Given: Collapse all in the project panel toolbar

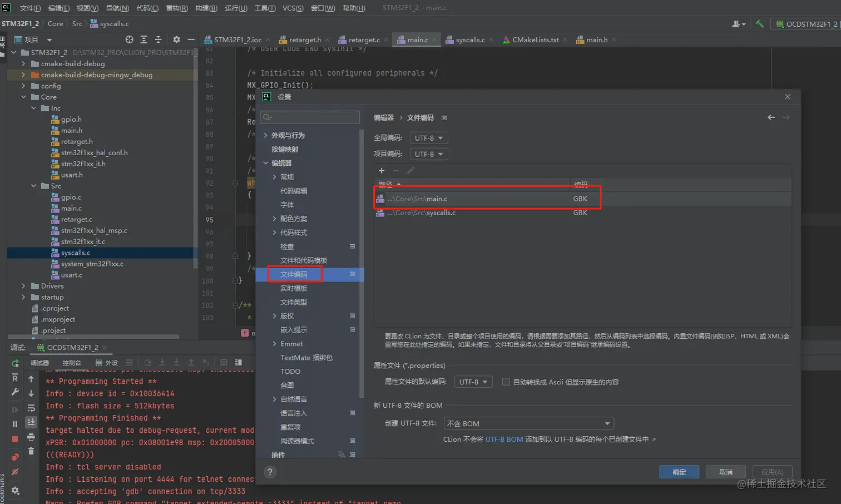Looking at the screenshot, I should pos(158,39).
